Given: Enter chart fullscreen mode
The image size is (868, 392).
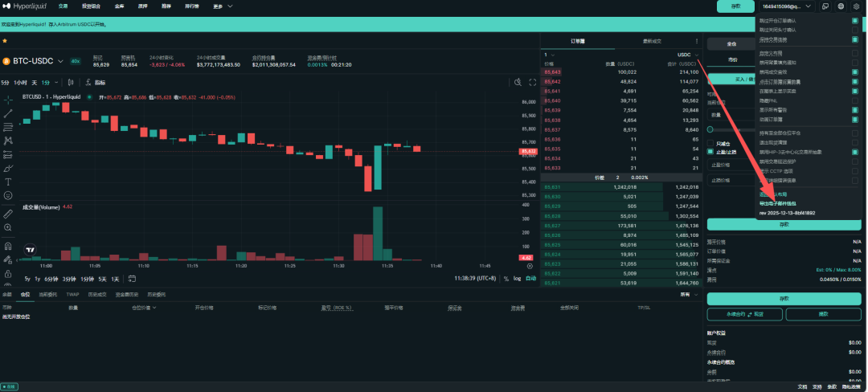Looking at the screenshot, I should point(533,82).
